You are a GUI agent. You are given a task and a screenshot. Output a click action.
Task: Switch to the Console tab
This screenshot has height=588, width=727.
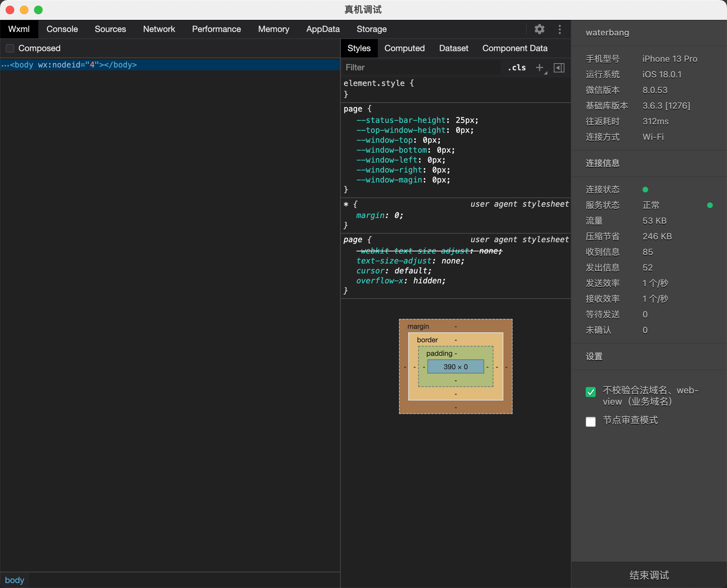62,29
